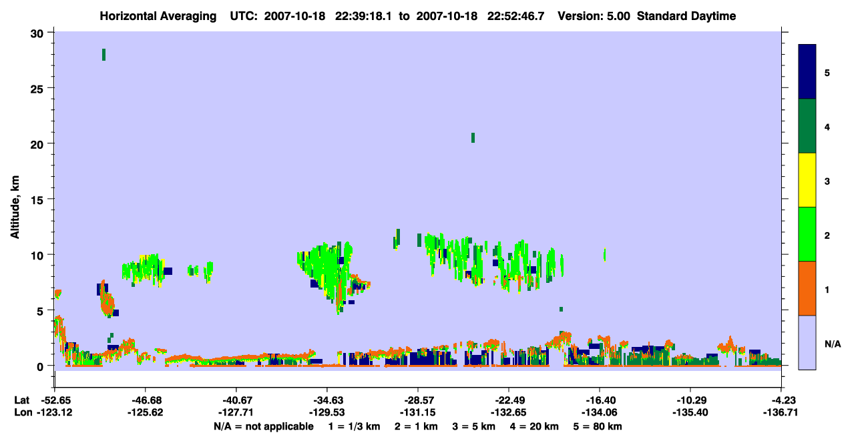This screenshot has height=445, width=868.
Task: Click the longitude value -123.12
Action: click(55, 412)
